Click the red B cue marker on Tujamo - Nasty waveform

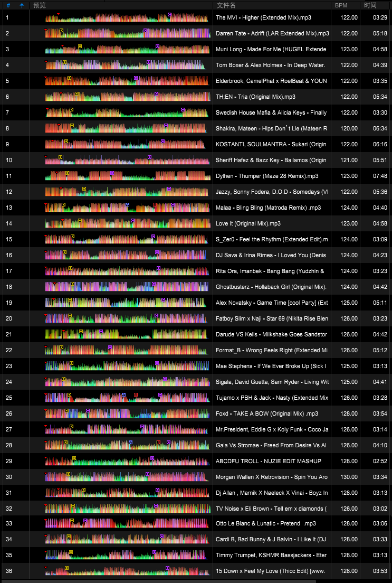click(136, 394)
